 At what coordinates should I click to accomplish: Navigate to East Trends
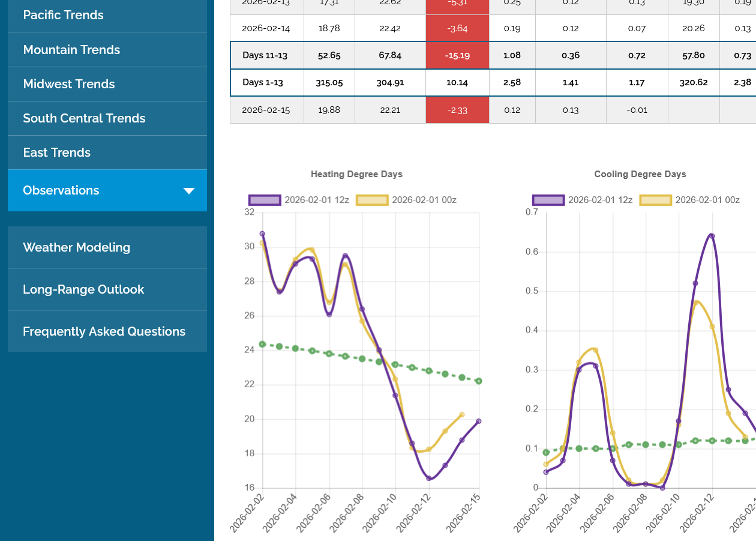[x=56, y=153]
